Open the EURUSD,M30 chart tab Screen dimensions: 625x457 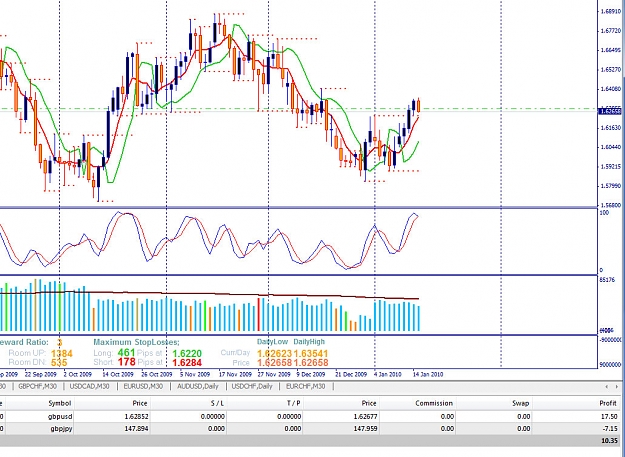tap(143, 386)
